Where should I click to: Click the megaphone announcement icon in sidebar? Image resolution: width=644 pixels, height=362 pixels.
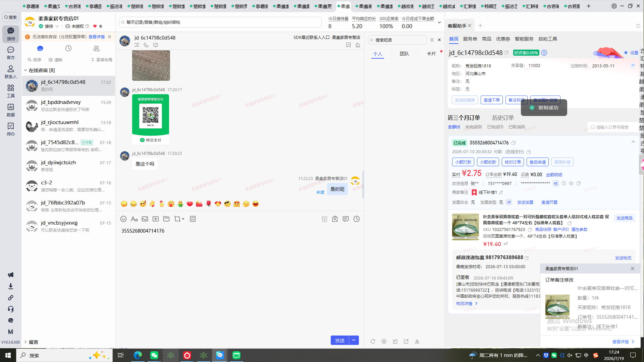point(11,275)
